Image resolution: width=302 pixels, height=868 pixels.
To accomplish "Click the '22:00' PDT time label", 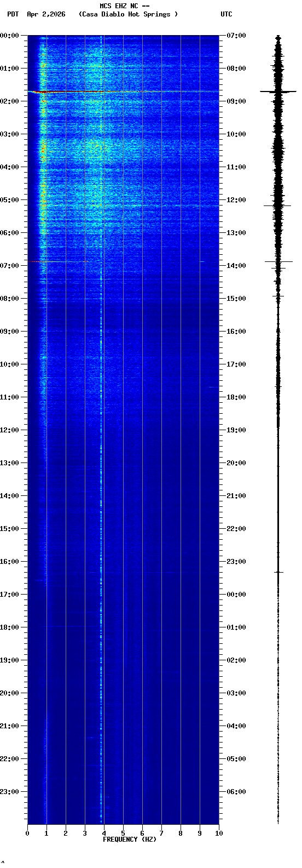I will pos(9,759).
